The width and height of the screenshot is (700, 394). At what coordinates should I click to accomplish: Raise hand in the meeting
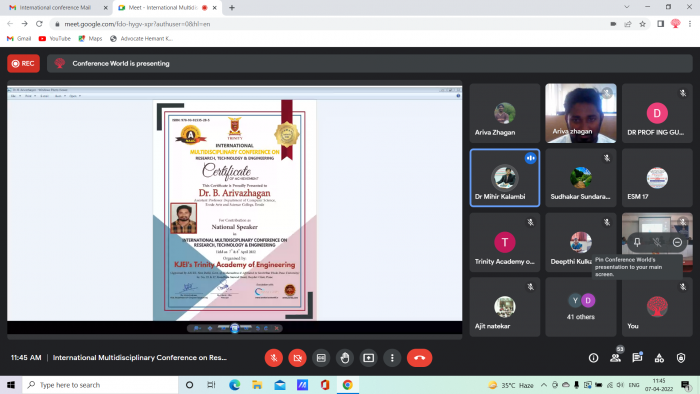coord(345,358)
